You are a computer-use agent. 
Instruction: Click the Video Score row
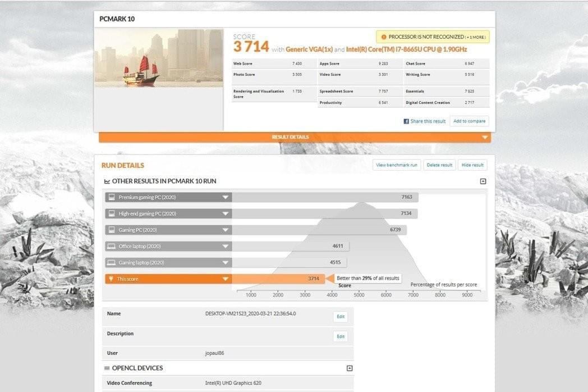click(360, 77)
